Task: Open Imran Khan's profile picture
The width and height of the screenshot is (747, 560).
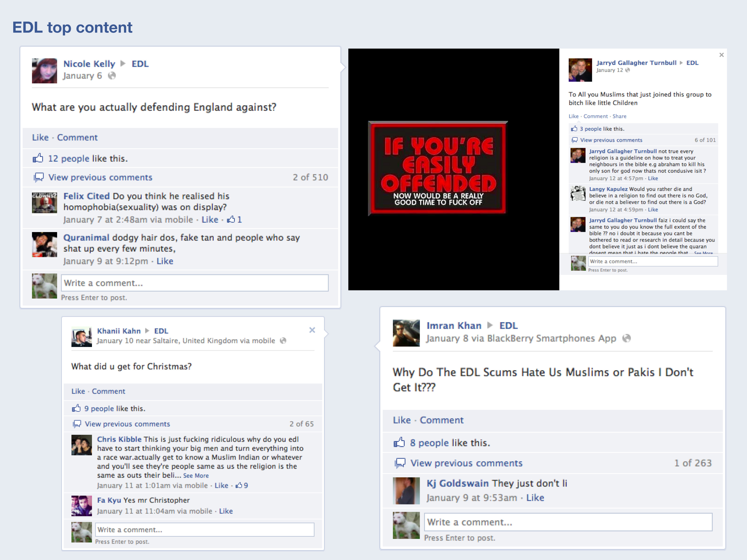Action: coord(406,333)
